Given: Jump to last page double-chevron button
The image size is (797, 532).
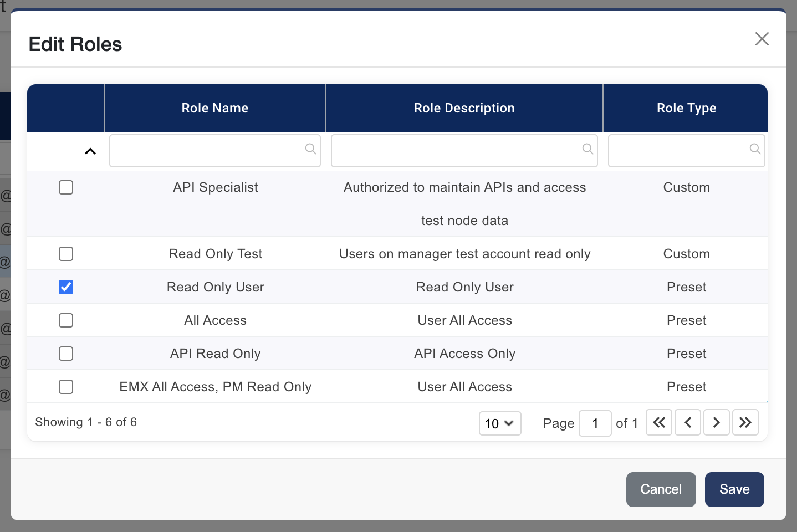Looking at the screenshot, I should [x=745, y=423].
